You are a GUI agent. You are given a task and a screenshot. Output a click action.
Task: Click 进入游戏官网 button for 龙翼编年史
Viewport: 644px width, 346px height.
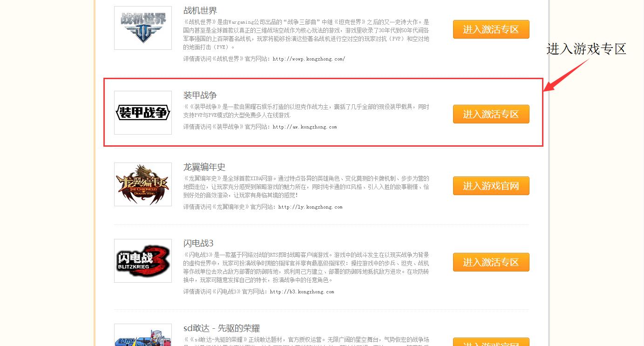click(x=491, y=186)
